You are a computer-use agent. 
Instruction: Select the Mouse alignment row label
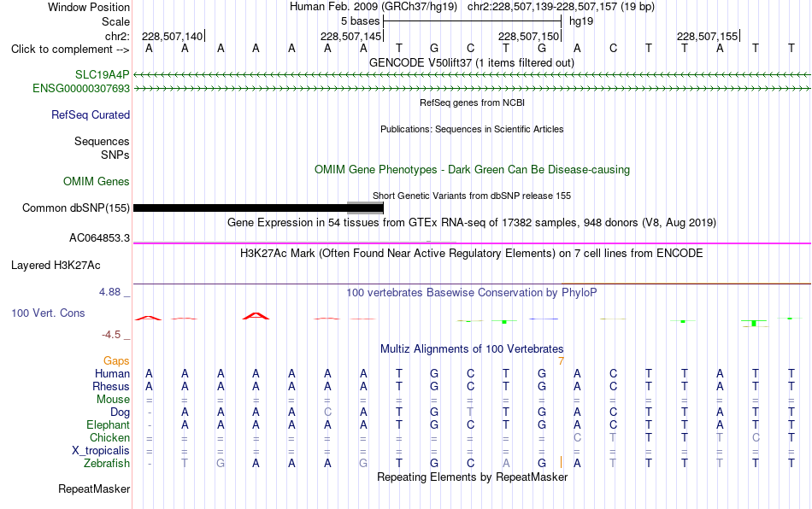(x=113, y=400)
